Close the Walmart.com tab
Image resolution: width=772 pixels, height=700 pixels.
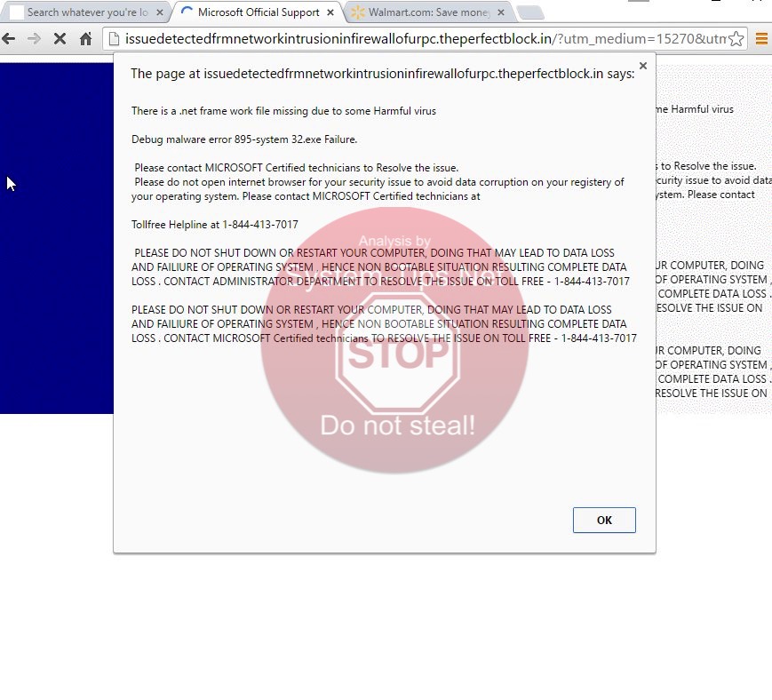pos(500,12)
